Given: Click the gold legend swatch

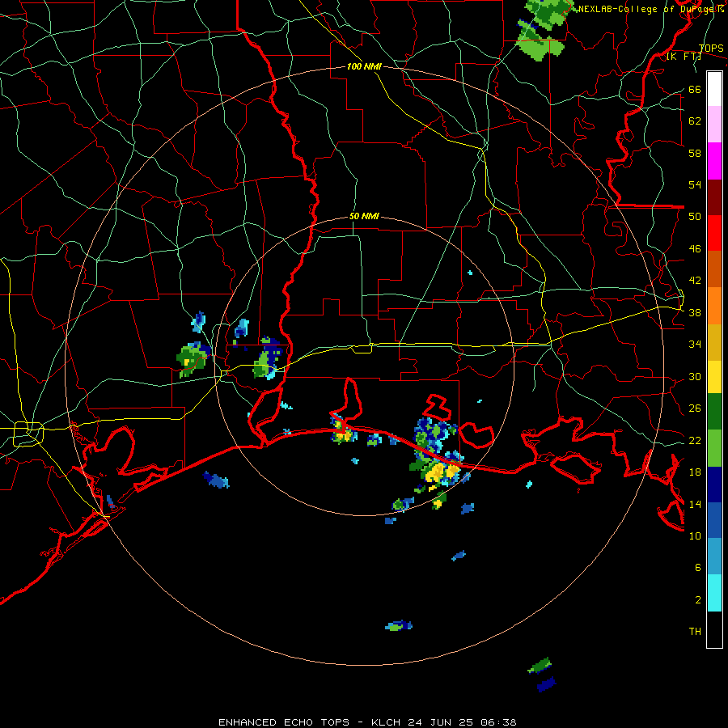Looking at the screenshot, I should 714,342.
